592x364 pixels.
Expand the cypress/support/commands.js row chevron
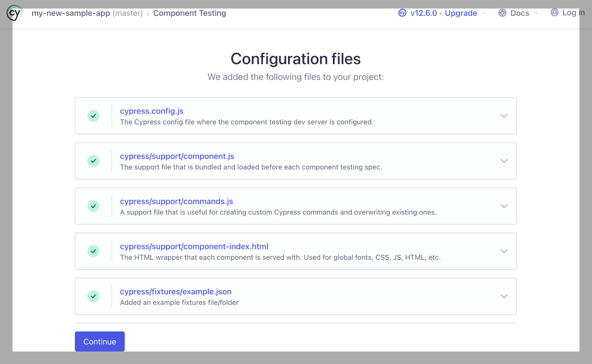click(504, 206)
